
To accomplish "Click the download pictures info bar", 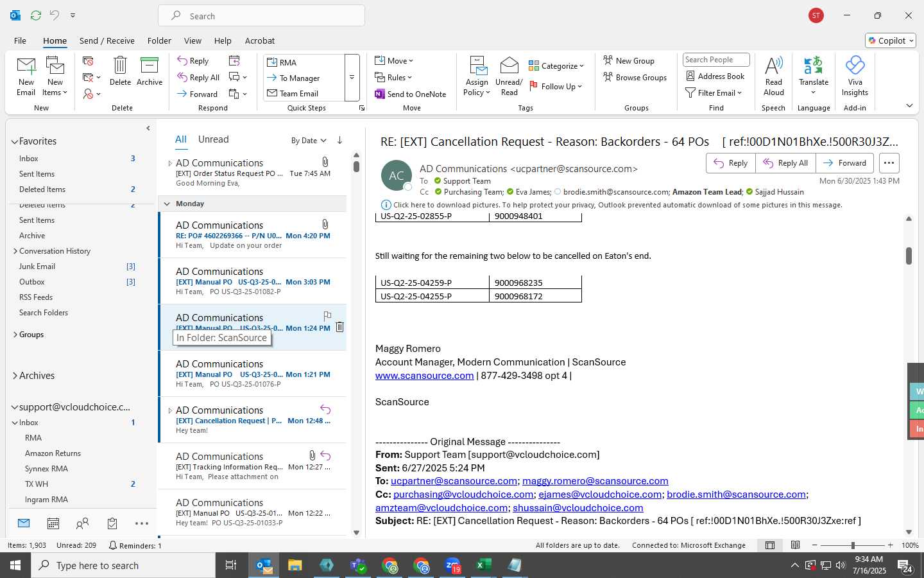I will coord(612,205).
